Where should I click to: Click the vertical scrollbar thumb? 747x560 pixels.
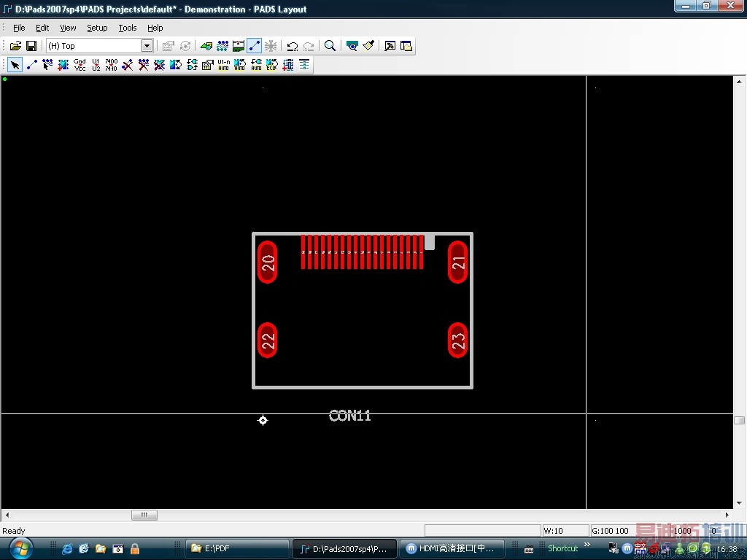739,421
